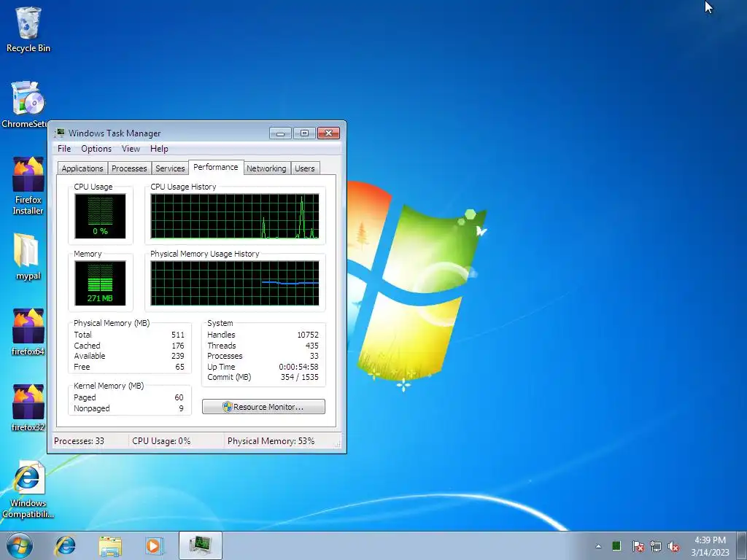Click the Available memory value 239
Image resolution: width=747 pixels, height=560 pixels.
[178, 356]
